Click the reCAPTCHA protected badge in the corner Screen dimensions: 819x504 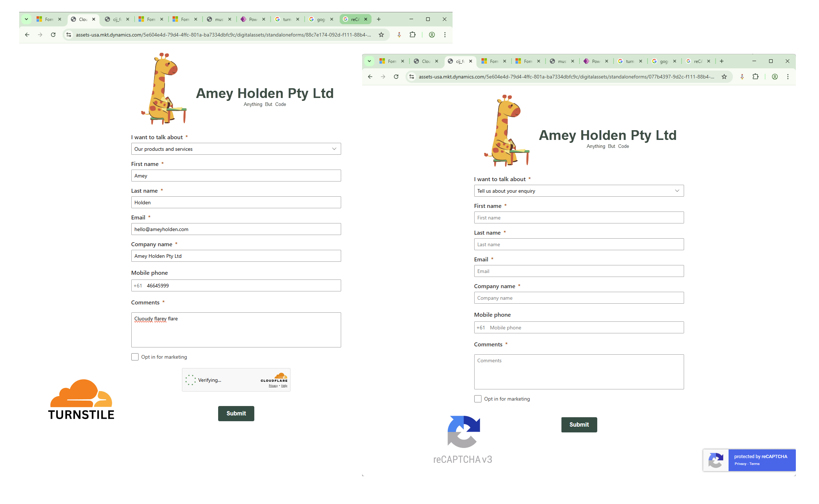pos(749,460)
